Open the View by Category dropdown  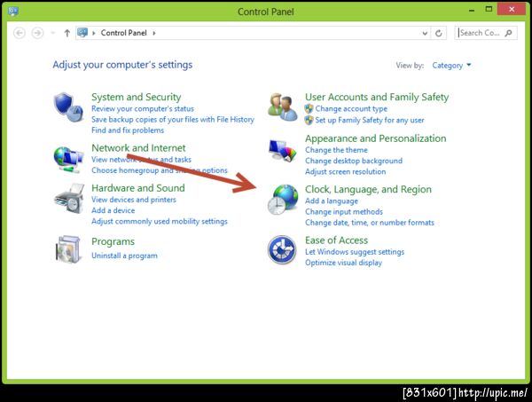tap(451, 65)
